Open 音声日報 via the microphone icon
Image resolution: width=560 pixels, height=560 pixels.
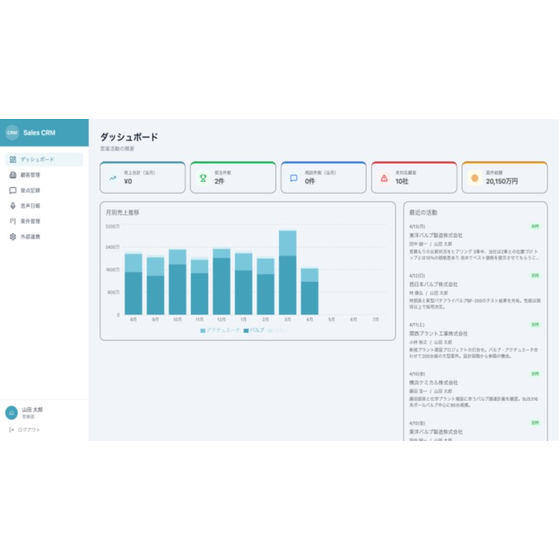pyautogui.click(x=13, y=206)
